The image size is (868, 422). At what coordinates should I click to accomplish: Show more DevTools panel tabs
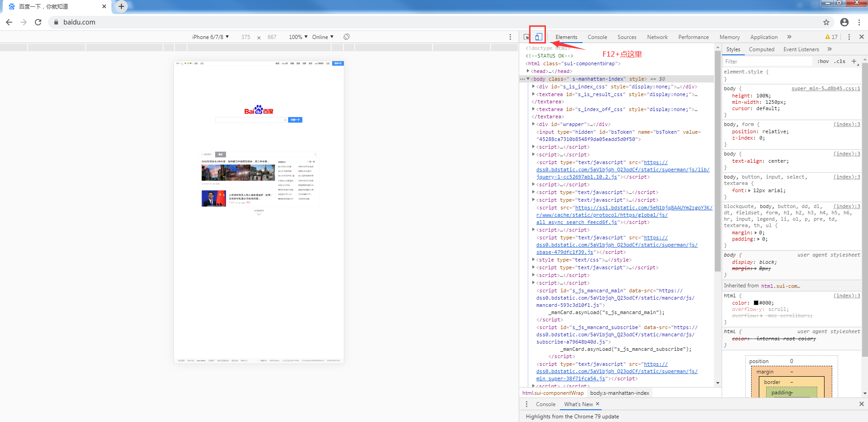tap(789, 37)
